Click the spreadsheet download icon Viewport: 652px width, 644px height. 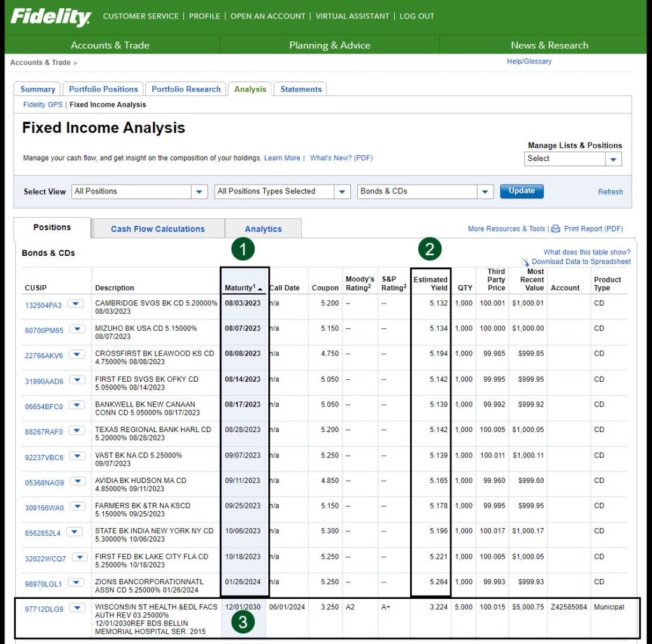click(525, 262)
